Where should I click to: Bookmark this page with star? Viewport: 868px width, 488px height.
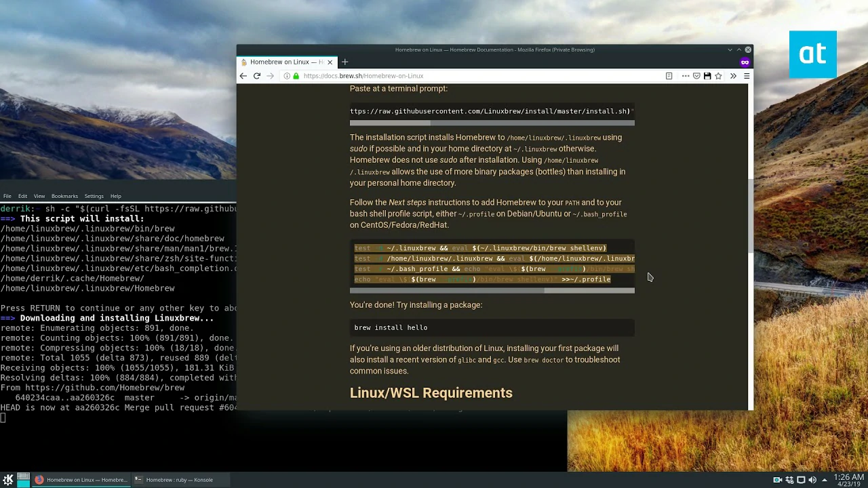click(718, 76)
